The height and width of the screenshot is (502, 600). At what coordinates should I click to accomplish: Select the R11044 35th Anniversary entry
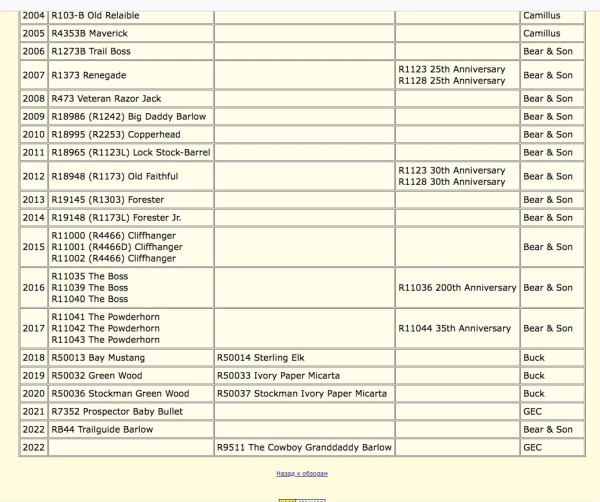point(457,328)
